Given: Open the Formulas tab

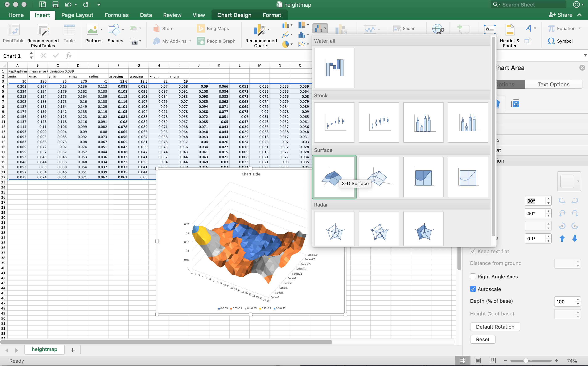Looking at the screenshot, I should (116, 15).
